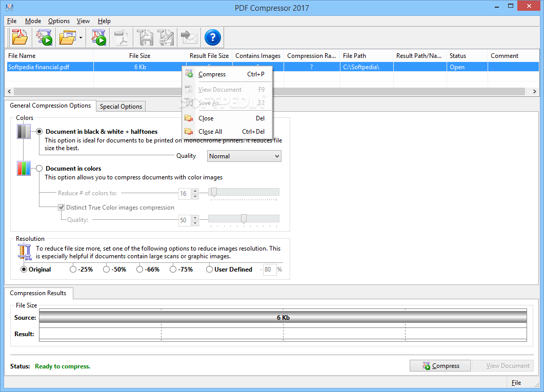This screenshot has width=544, height=392.
Task: Decrease the Reduce # of colors spinner value
Action: [x=195, y=196]
